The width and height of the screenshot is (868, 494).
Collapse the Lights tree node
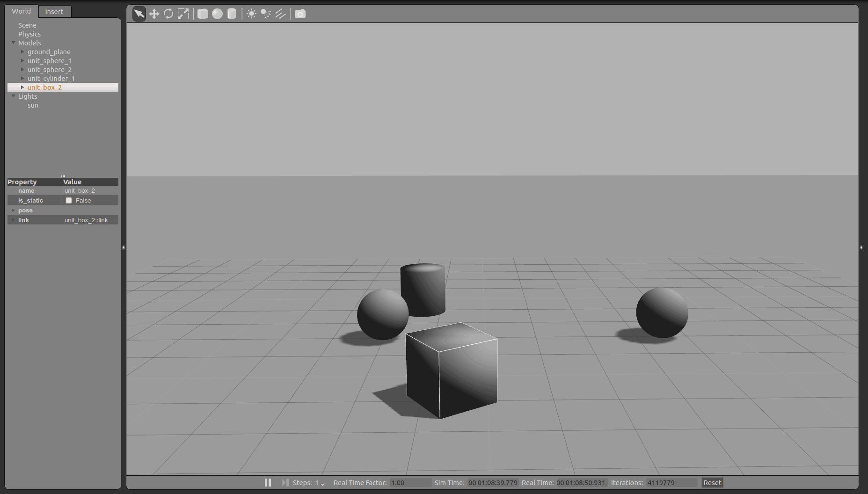pyautogui.click(x=13, y=96)
